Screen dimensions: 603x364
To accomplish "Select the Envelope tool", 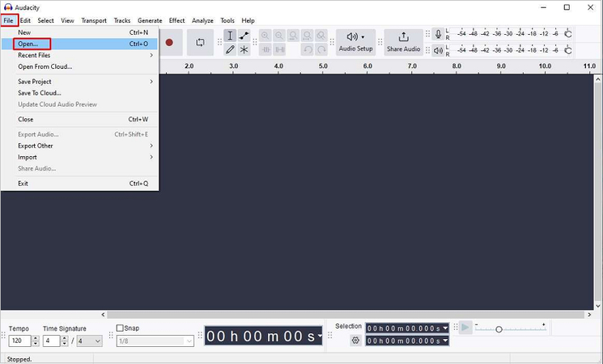I will tap(244, 36).
